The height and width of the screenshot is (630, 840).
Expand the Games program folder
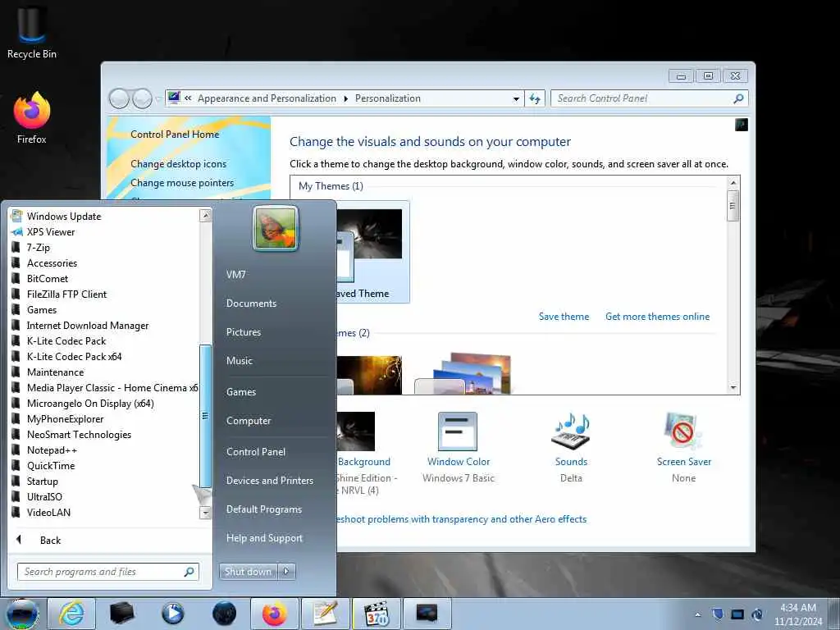coord(42,309)
